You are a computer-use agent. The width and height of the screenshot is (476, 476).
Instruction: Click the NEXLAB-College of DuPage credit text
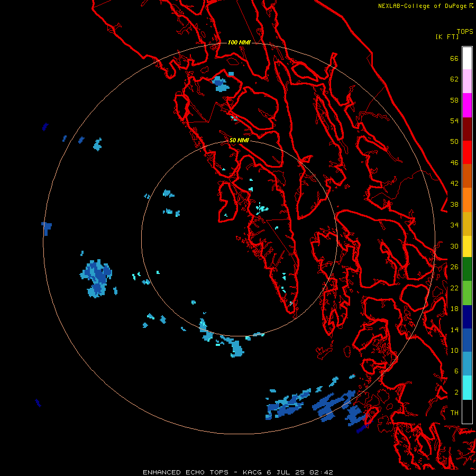[x=422, y=6]
